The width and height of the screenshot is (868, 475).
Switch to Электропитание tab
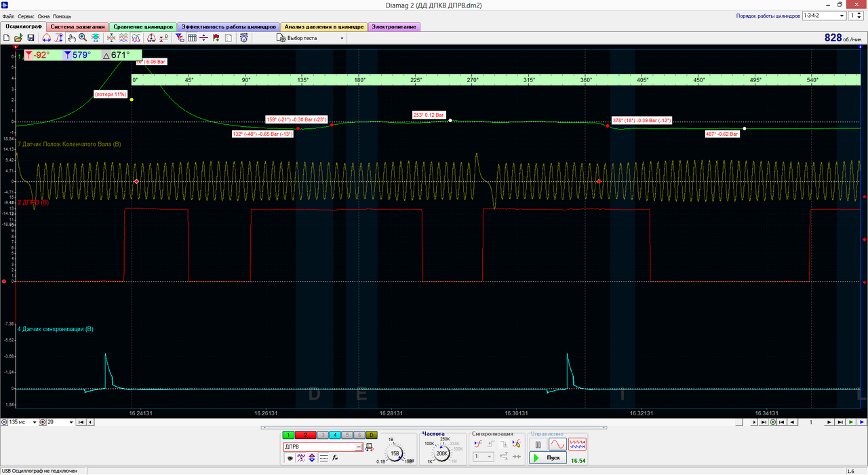pyautogui.click(x=395, y=26)
